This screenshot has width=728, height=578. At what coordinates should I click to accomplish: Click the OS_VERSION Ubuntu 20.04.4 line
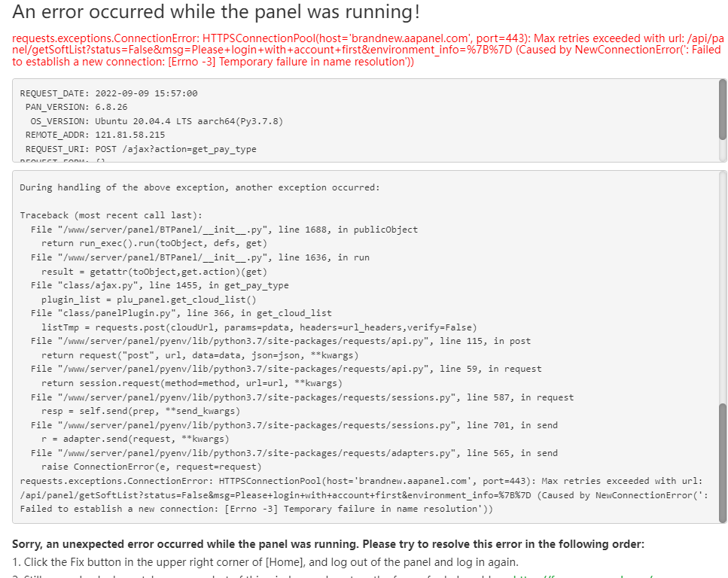156,121
